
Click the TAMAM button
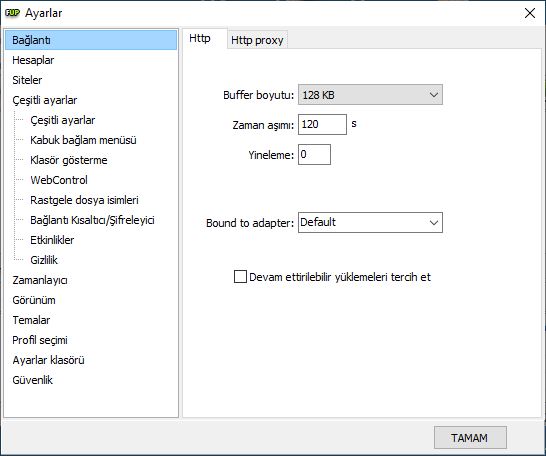(470, 437)
